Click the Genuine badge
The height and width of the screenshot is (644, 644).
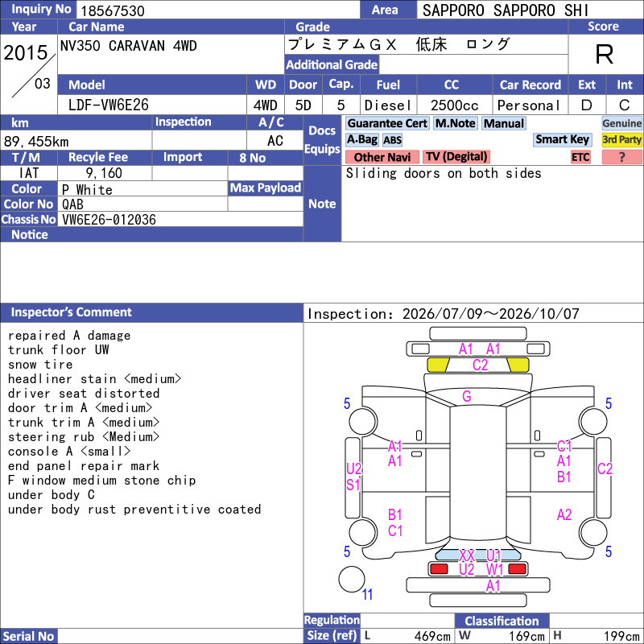pyautogui.click(x=621, y=123)
